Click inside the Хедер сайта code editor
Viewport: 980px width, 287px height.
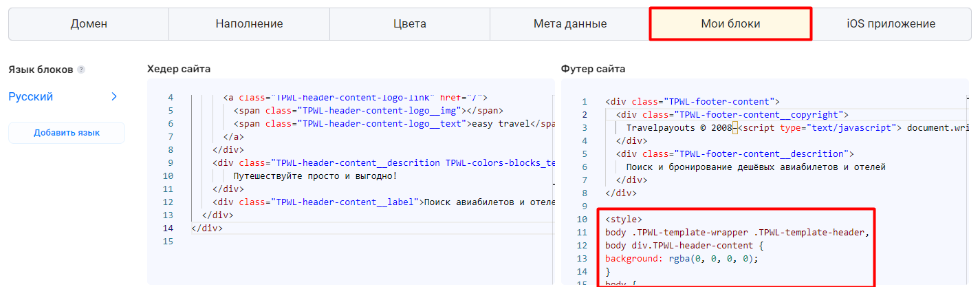(351, 182)
